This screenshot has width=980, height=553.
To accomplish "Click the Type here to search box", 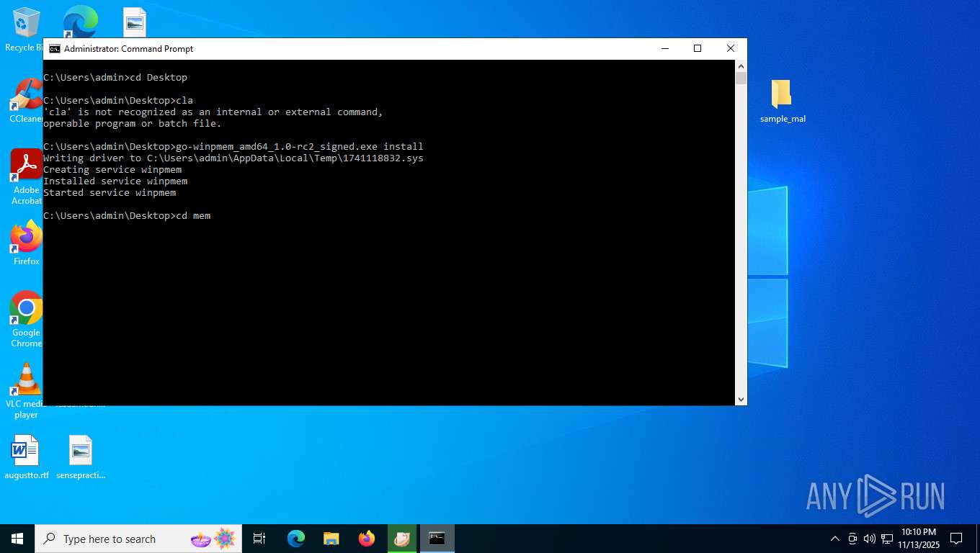I will 138,539.
